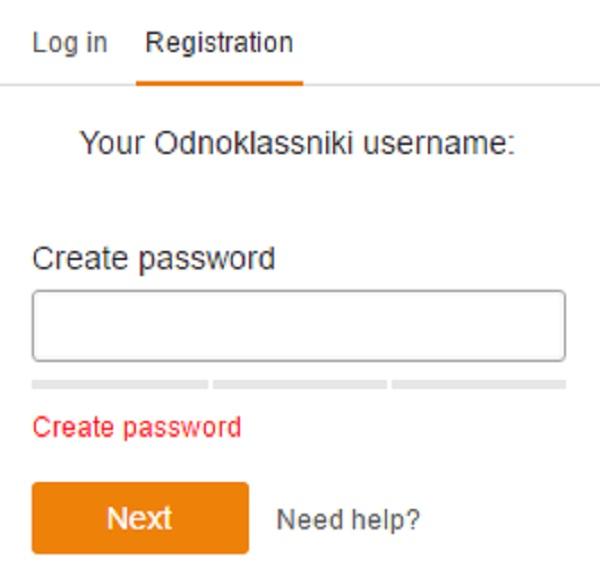Click the orange underline beneath Registration

click(x=219, y=83)
